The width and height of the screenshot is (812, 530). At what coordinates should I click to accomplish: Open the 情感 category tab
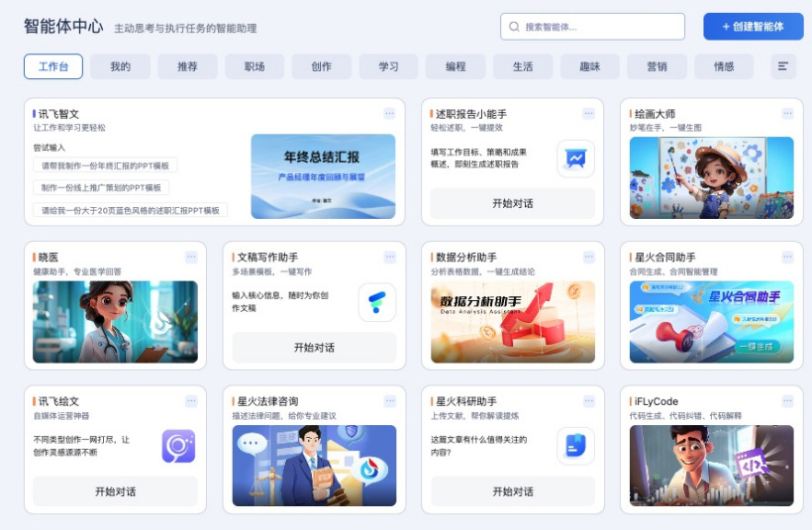tap(724, 66)
